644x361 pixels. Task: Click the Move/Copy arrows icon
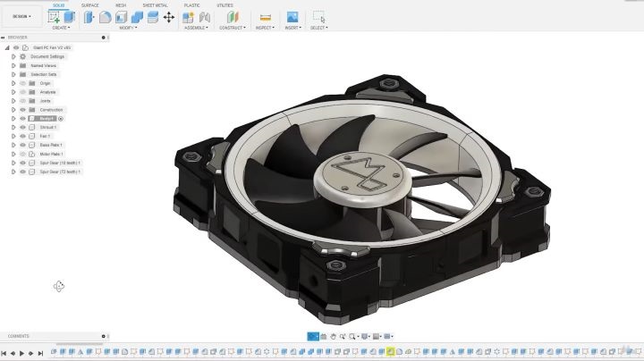pos(169,17)
